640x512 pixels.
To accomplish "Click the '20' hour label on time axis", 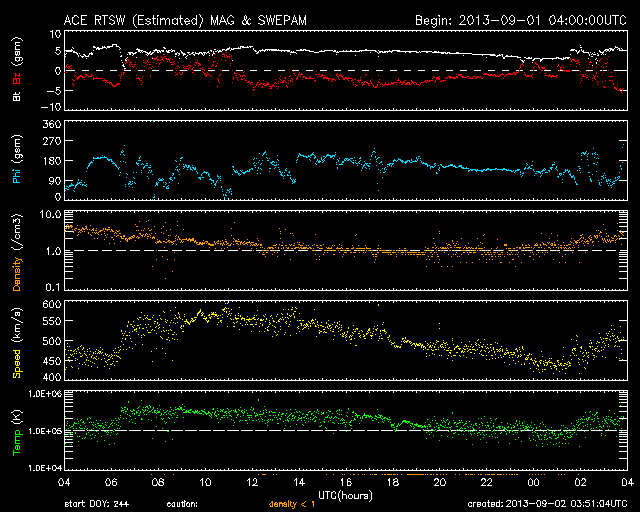I will [440, 483].
